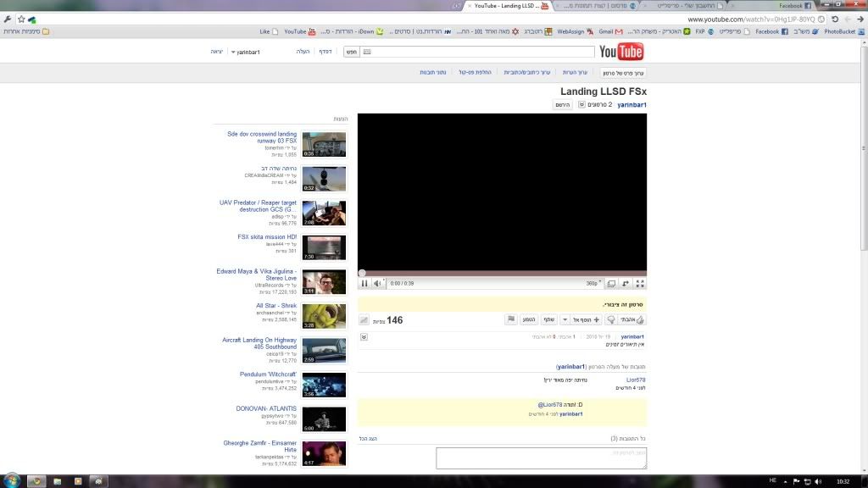The image size is (868, 488).
Task: Click the embed button under the video
Action: [529, 319]
